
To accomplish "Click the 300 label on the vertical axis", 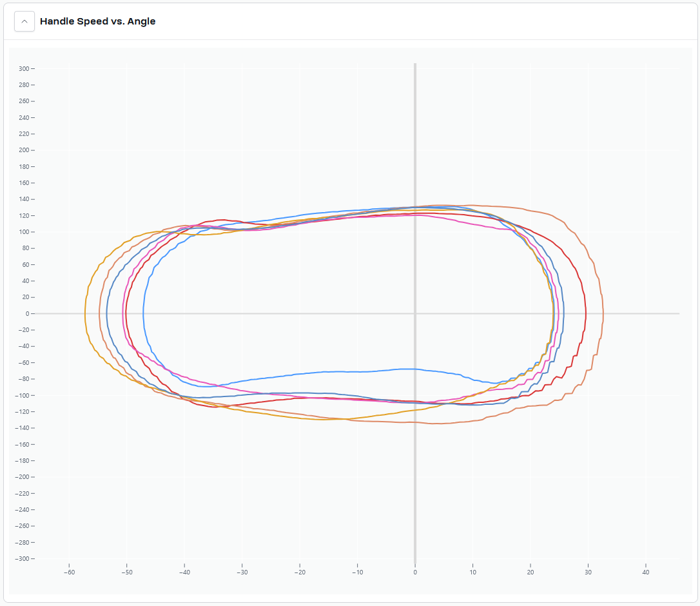I will (x=23, y=68).
